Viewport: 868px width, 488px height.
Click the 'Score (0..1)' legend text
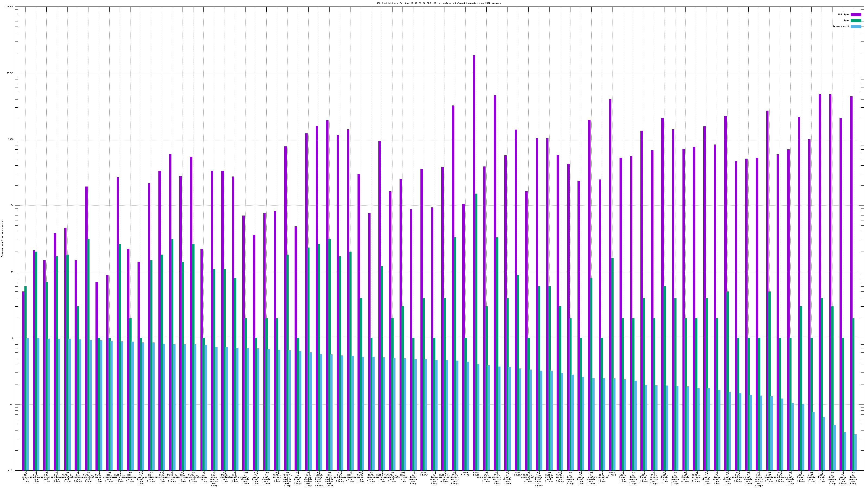[841, 26]
